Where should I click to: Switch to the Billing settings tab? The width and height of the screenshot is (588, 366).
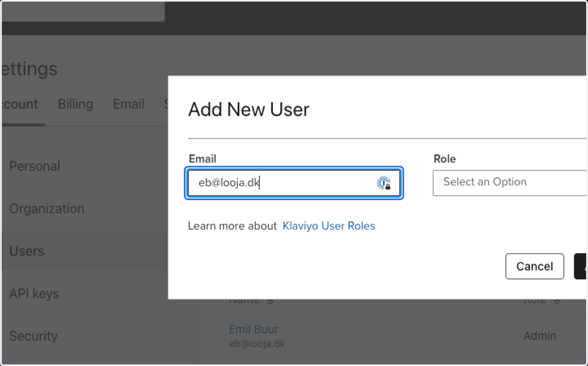(75, 104)
